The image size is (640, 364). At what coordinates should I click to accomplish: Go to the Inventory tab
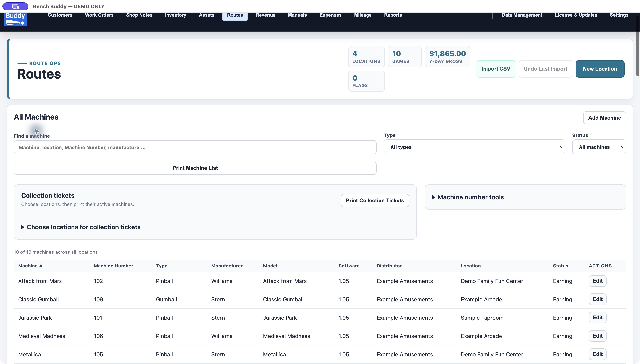pos(175,15)
